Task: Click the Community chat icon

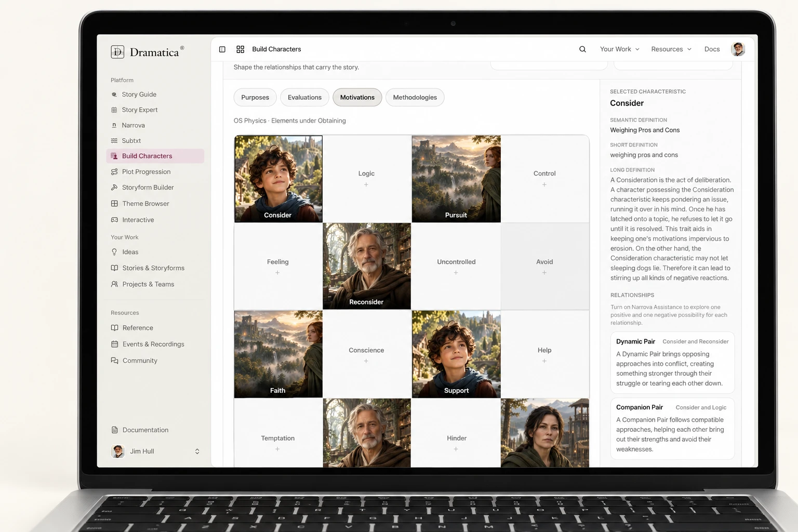Action: click(114, 361)
